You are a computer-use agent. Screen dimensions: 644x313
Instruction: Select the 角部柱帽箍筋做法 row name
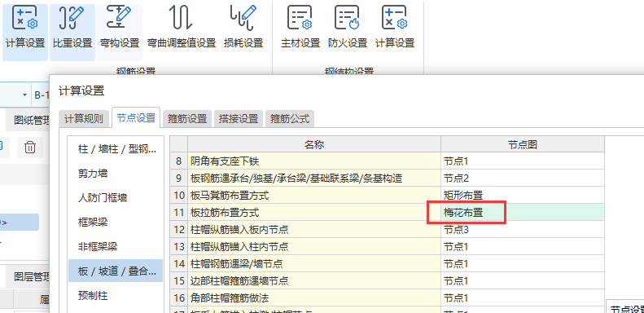[x=314, y=298]
